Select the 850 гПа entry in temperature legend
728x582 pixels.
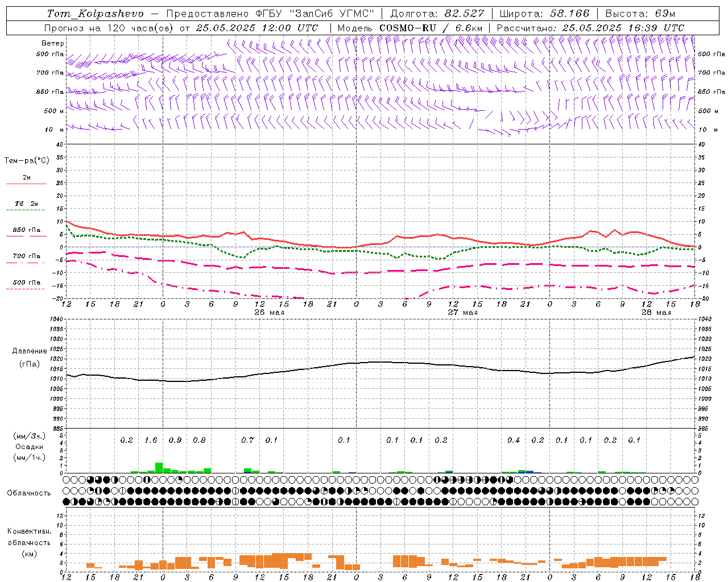click(27, 230)
